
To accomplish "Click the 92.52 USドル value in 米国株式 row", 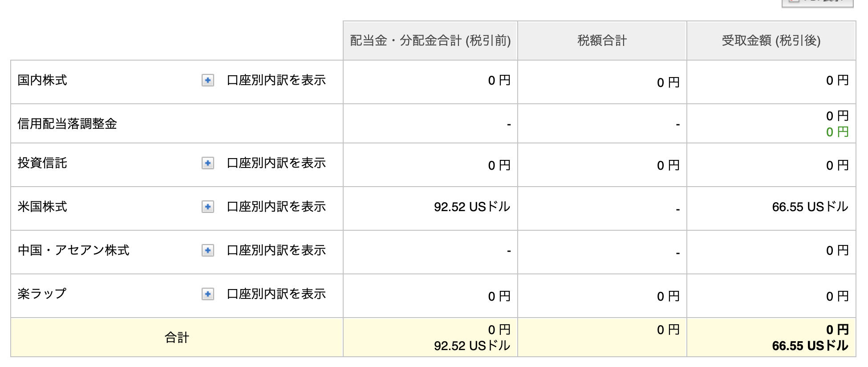I will tap(472, 207).
